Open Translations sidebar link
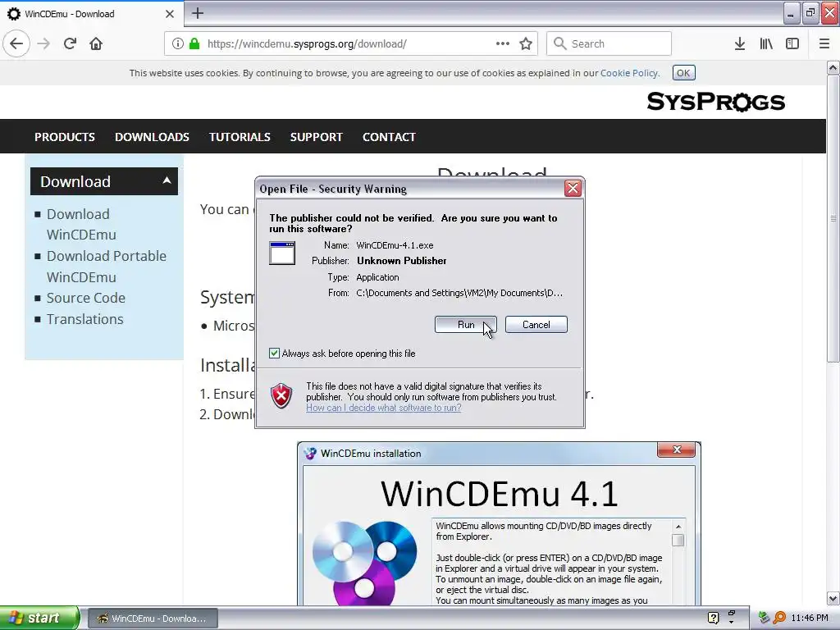 (x=84, y=319)
